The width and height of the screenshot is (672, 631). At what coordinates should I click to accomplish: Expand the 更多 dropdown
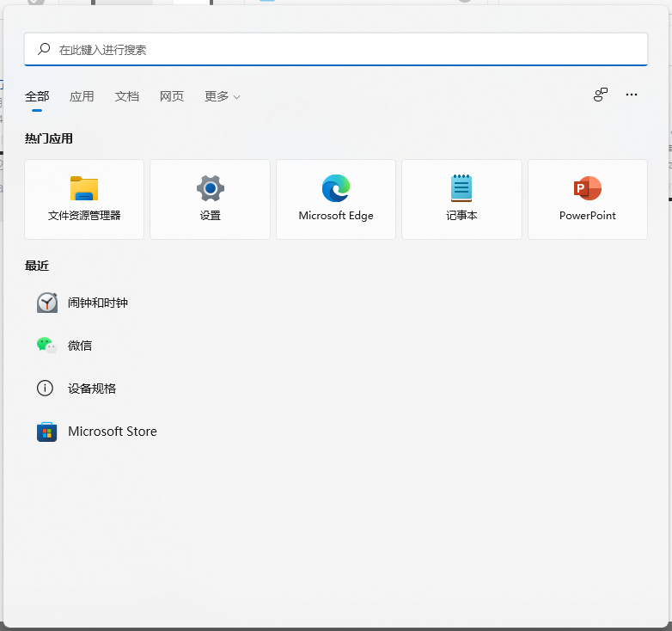click(x=222, y=96)
